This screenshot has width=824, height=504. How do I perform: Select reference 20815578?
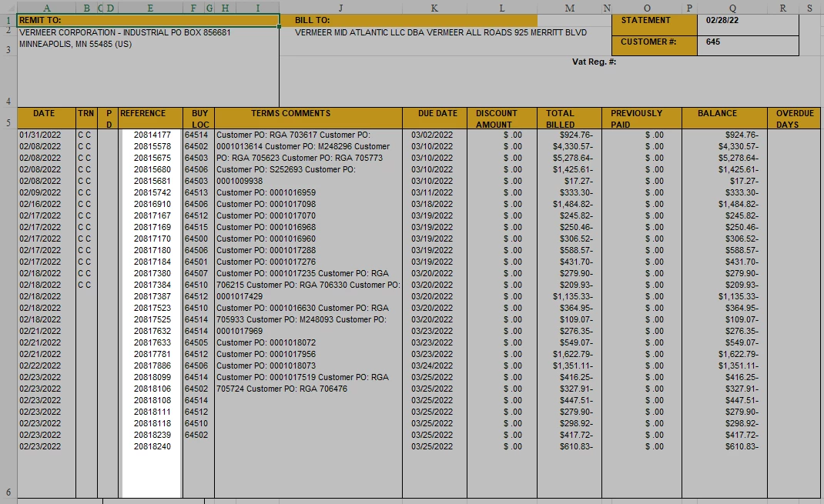(x=152, y=146)
